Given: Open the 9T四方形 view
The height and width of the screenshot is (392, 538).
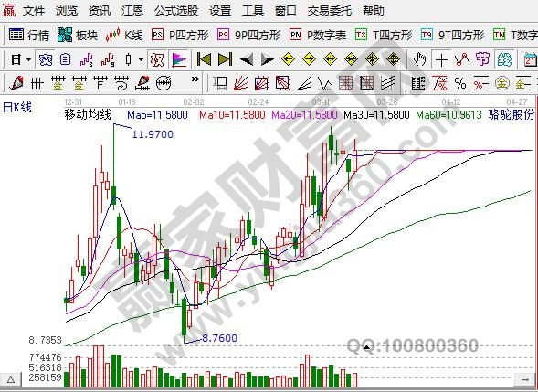Looking at the screenshot, I should [452, 35].
